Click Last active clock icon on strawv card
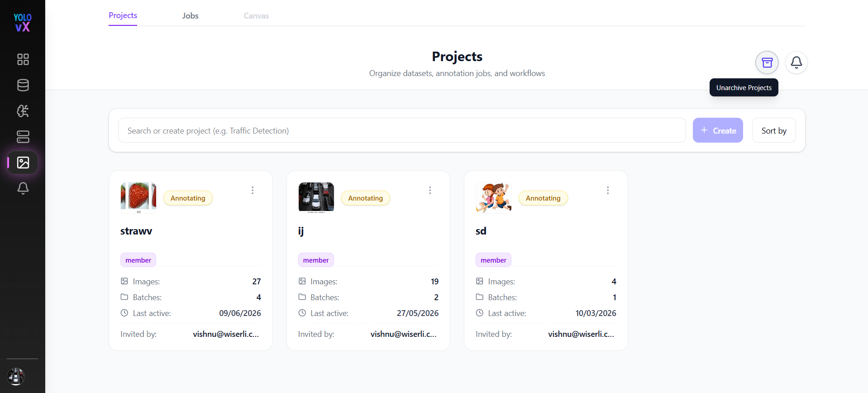868x393 pixels. [124, 313]
